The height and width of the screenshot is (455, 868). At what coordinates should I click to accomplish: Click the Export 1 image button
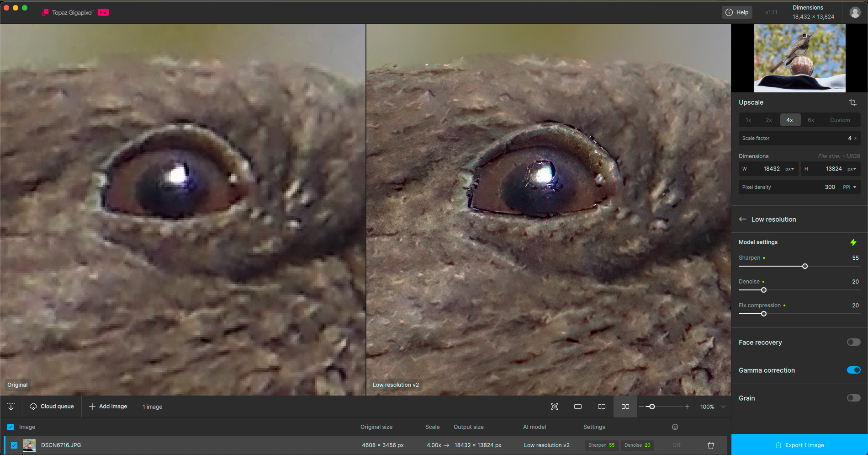799,445
